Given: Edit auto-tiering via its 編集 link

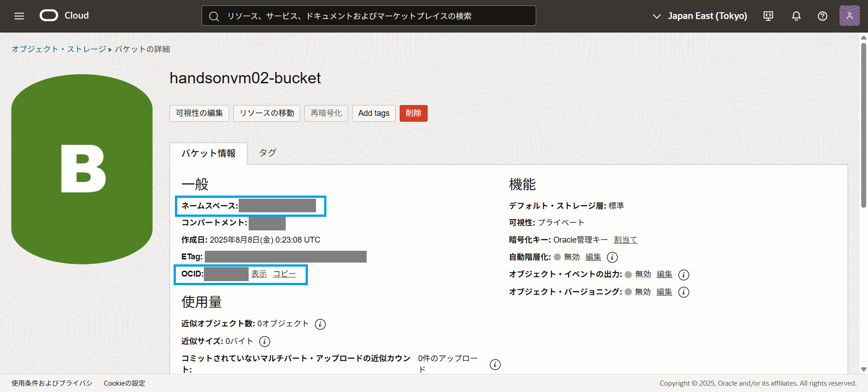Looking at the screenshot, I should (x=593, y=257).
